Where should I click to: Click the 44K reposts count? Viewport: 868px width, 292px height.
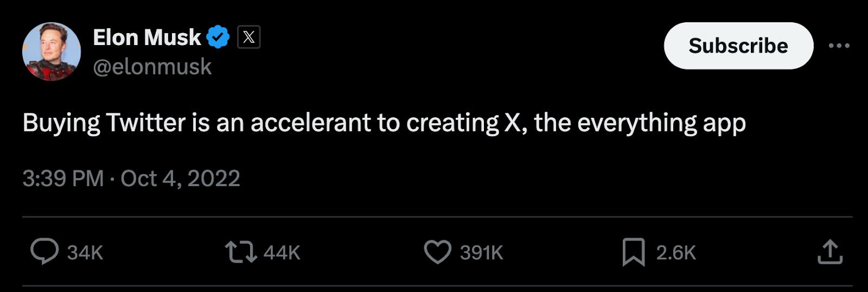point(282,253)
